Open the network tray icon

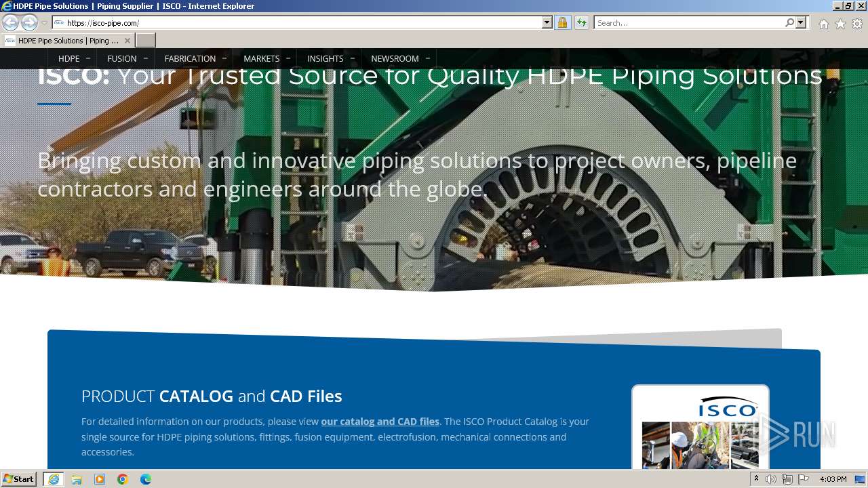(787, 479)
